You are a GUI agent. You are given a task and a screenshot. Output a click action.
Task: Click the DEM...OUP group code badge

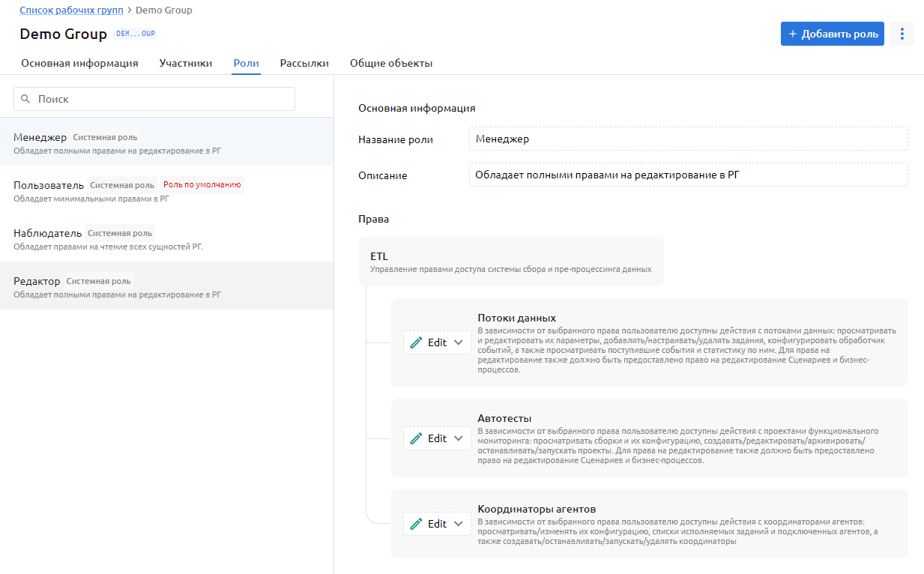136,34
